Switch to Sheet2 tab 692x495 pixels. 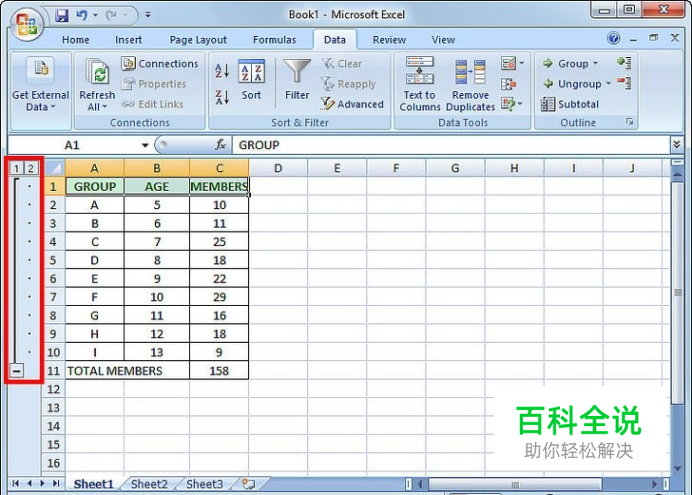coord(149,484)
